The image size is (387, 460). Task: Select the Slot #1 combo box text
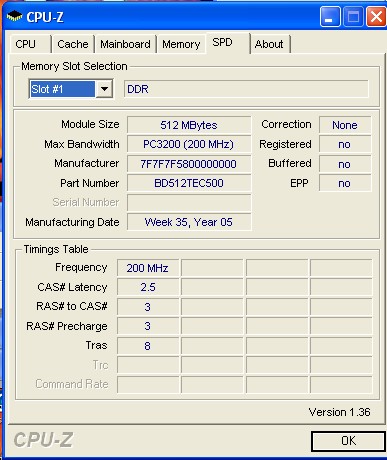62,89
